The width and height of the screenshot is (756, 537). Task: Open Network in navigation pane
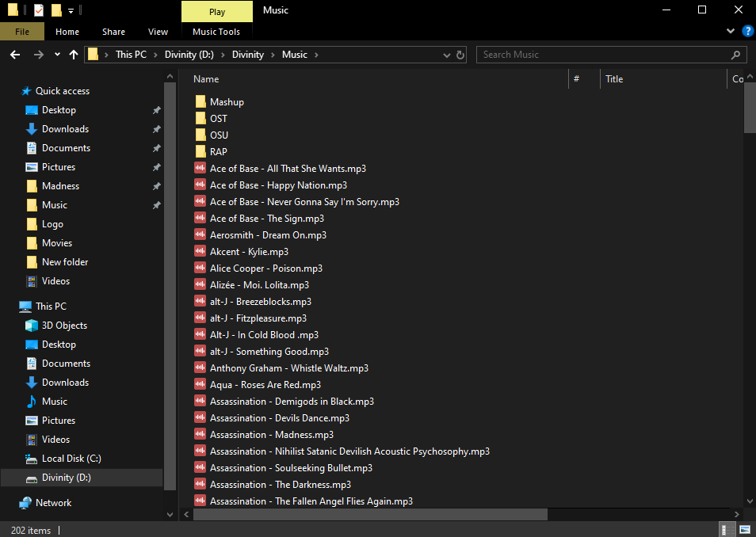coord(53,503)
